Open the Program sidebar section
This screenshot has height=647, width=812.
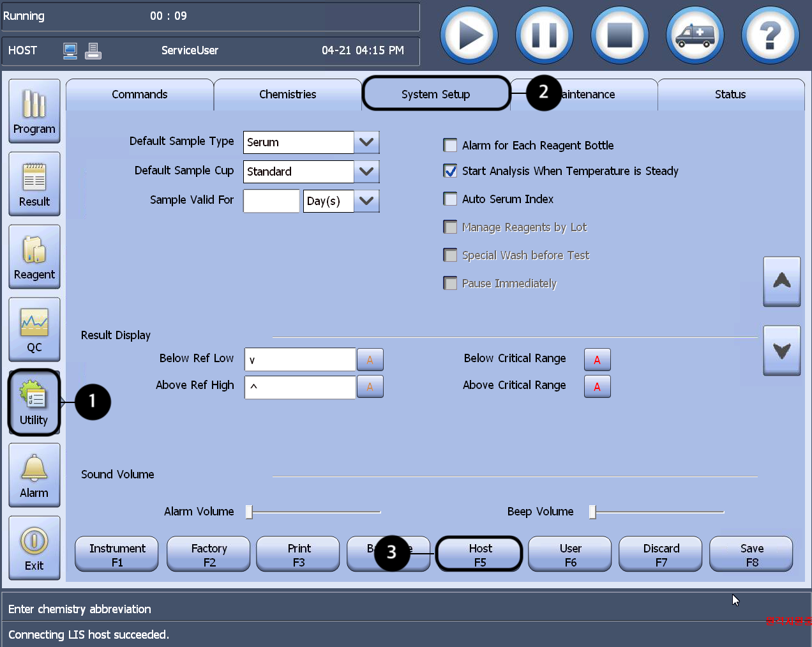(x=34, y=111)
